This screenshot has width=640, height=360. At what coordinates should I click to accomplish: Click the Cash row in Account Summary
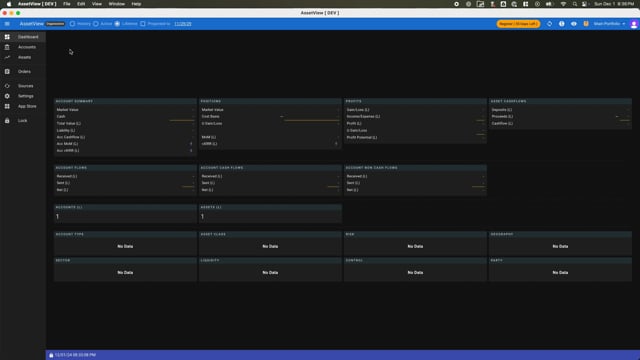[125, 117]
